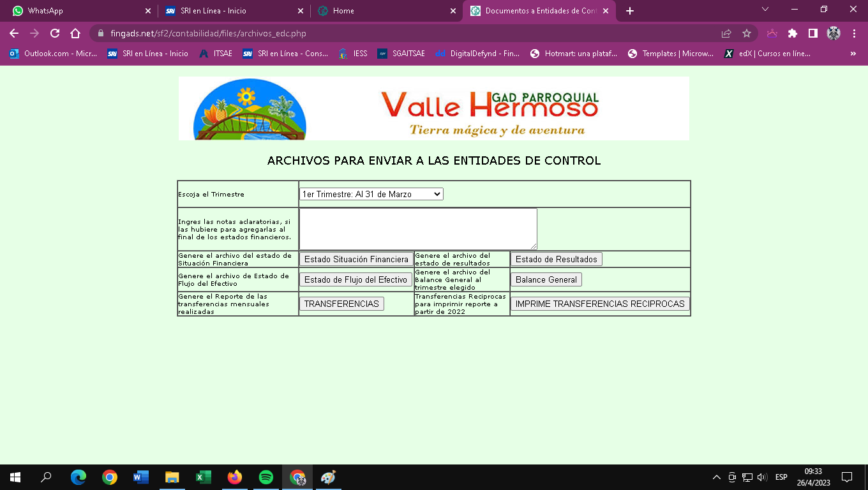Image resolution: width=868 pixels, height=490 pixels.
Task: Click the IMPRIME TRANSFERENCIAS RECIPROCAS button
Action: [x=599, y=304]
